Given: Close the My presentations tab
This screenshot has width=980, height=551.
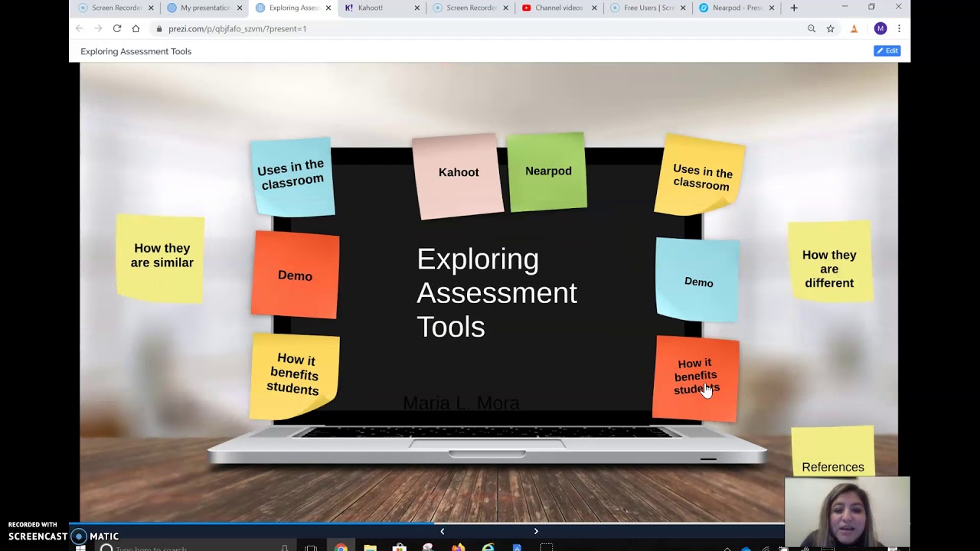Looking at the screenshot, I should (240, 8).
